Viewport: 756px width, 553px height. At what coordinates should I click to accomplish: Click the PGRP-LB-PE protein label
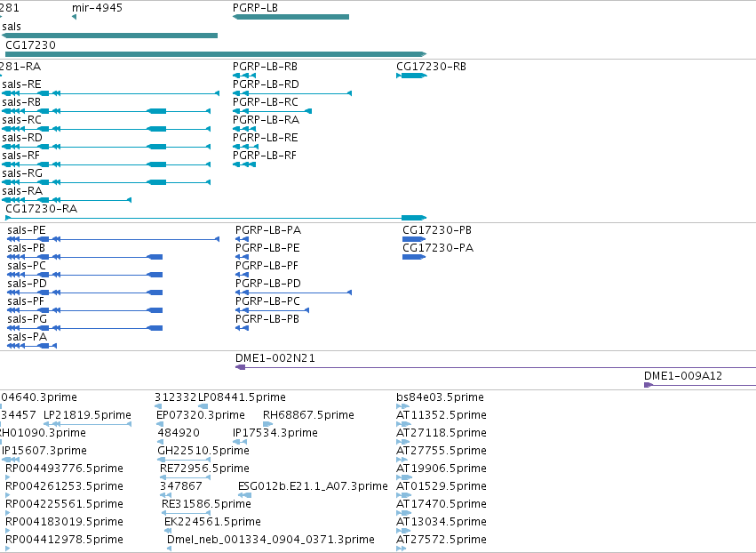click(267, 248)
